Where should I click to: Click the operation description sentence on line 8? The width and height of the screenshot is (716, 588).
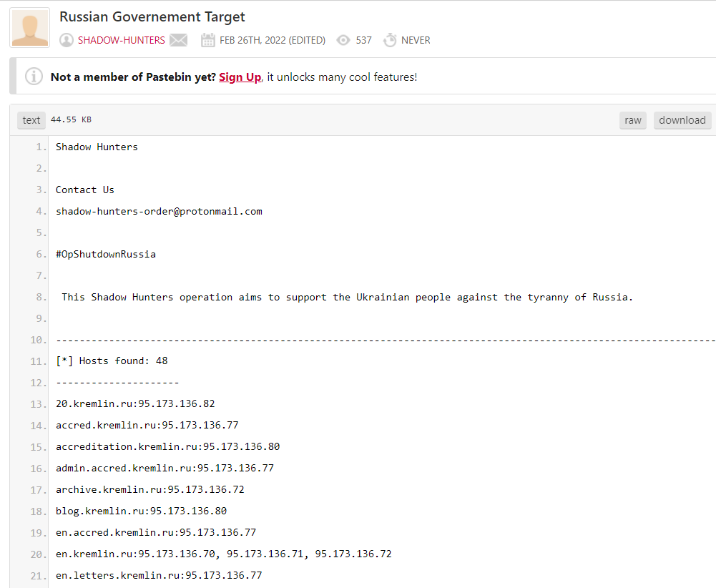(x=348, y=297)
